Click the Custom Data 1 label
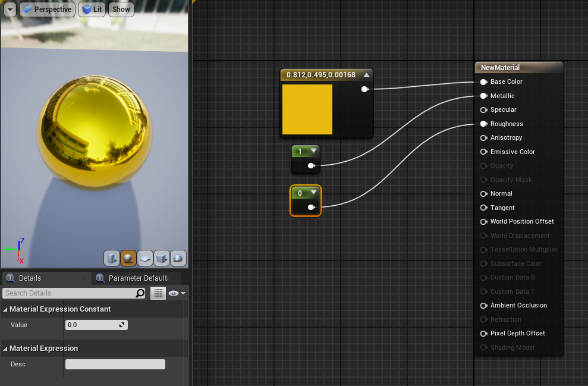Screen dimensions: 588x386 pos(512,291)
